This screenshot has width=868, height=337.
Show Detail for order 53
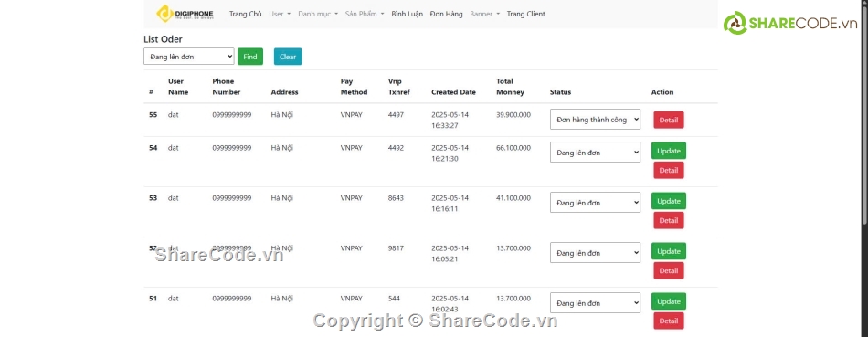669,220
